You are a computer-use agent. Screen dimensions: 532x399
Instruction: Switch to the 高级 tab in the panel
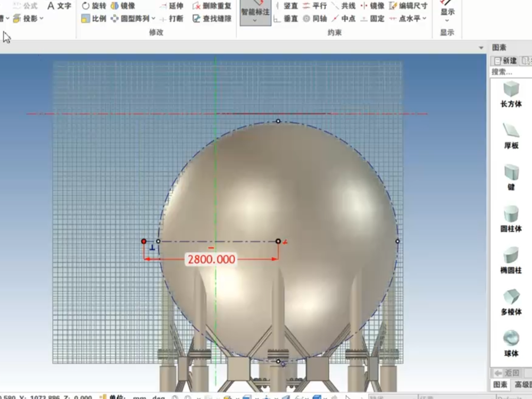pyautogui.click(x=522, y=385)
